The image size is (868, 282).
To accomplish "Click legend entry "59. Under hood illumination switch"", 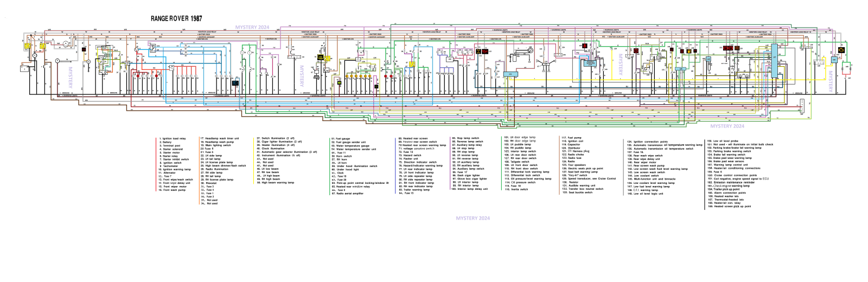I will (354, 166).
